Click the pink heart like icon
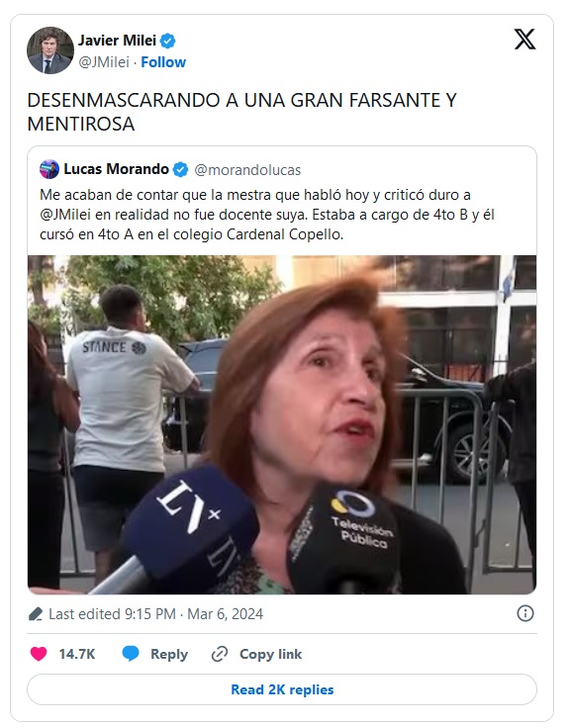The width and height of the screenshot is (571, 728). (39, 654)
